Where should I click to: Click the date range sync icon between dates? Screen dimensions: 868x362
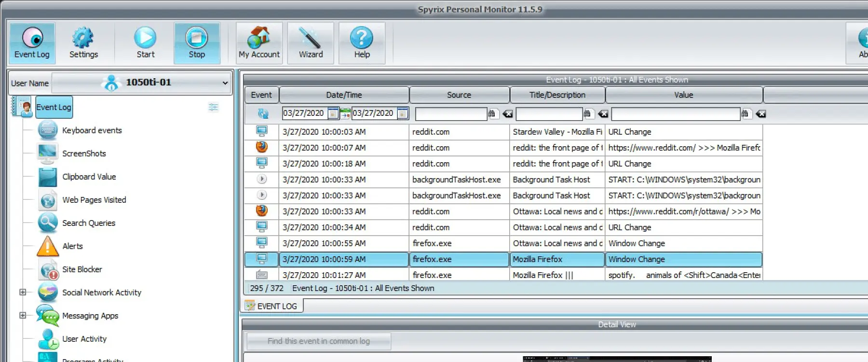tap(345, 114)
